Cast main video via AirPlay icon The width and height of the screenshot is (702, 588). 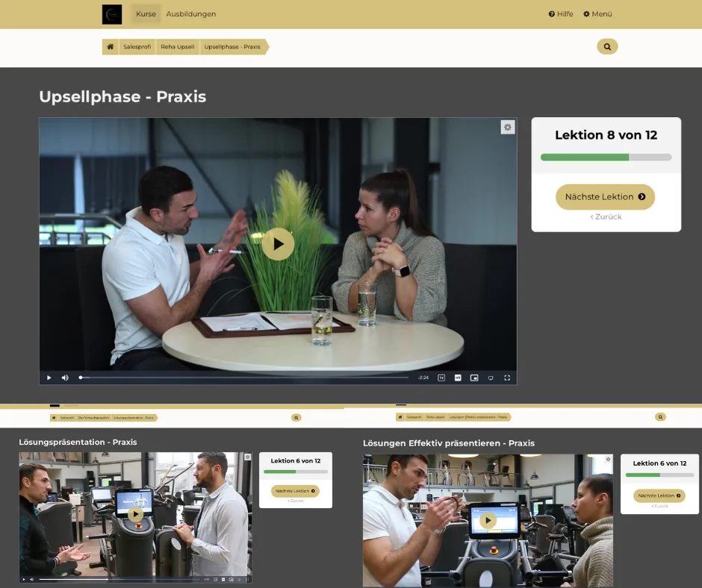491,378
